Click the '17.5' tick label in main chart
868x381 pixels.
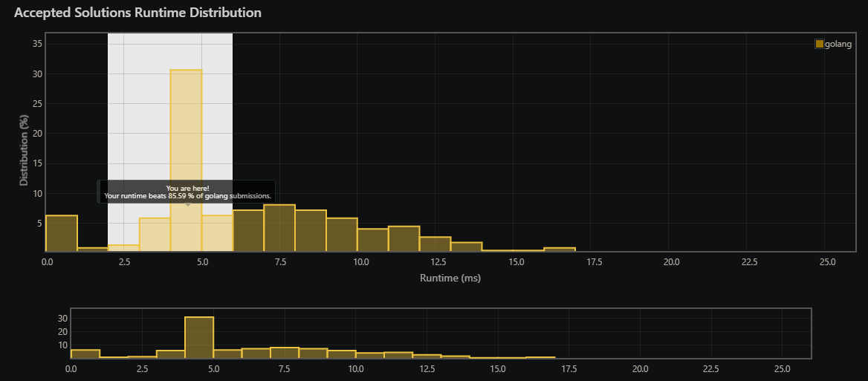click(593, 261)
